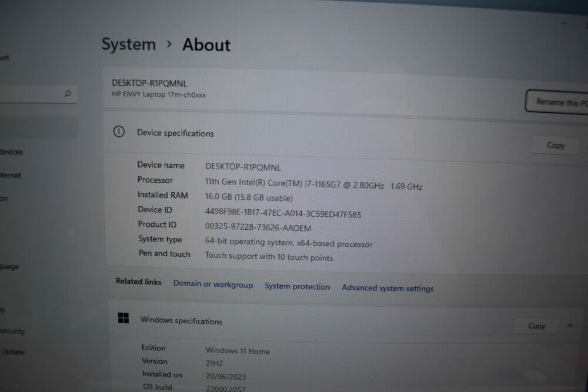Click the Device name label
The height and width of the screenshot is (392, 588).
[161, 165]
